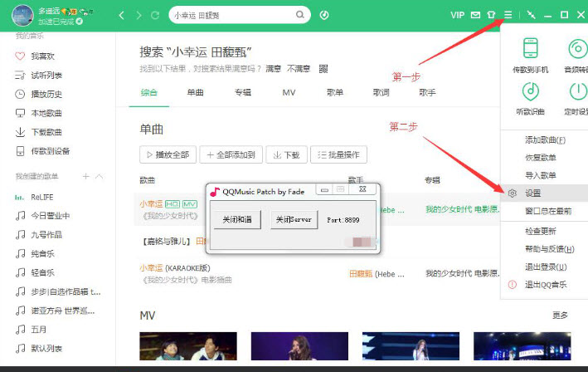Click the 满意 feedback link
588x372 pixels.
(x=274, y=69)
